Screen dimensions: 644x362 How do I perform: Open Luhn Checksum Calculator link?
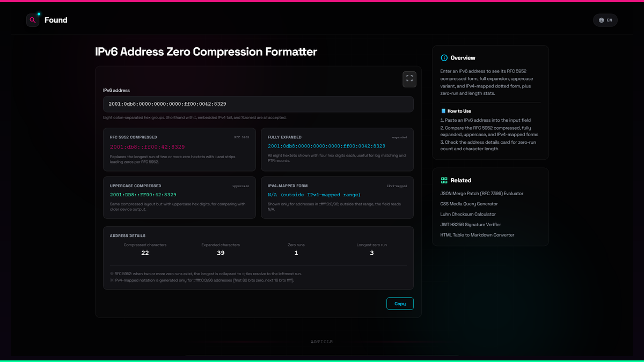pyautogui.click(x=469, y=214)
